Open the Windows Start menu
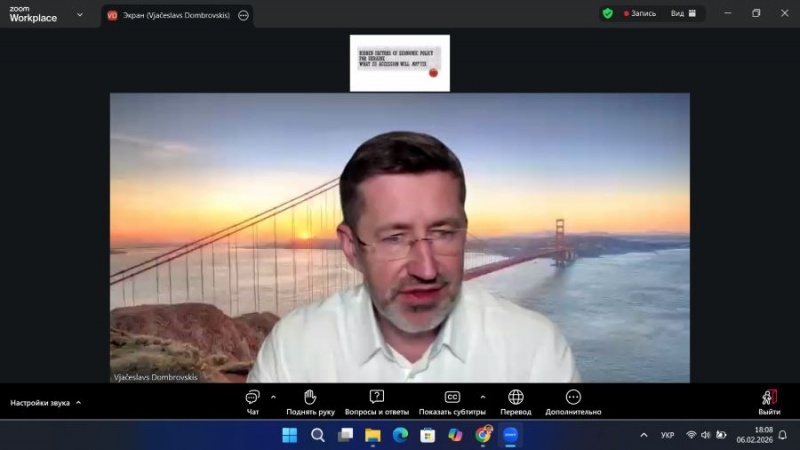Screen dimensions: 800x450 [x=289, y=435]
